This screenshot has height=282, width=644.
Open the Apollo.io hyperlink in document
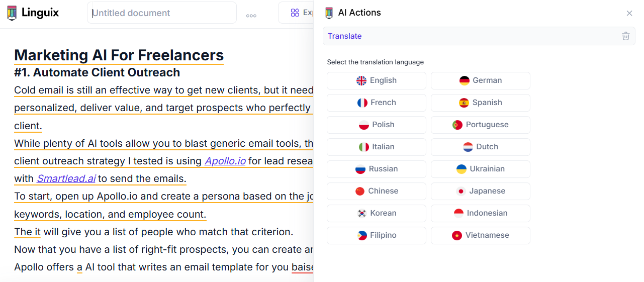coord(225,161)
